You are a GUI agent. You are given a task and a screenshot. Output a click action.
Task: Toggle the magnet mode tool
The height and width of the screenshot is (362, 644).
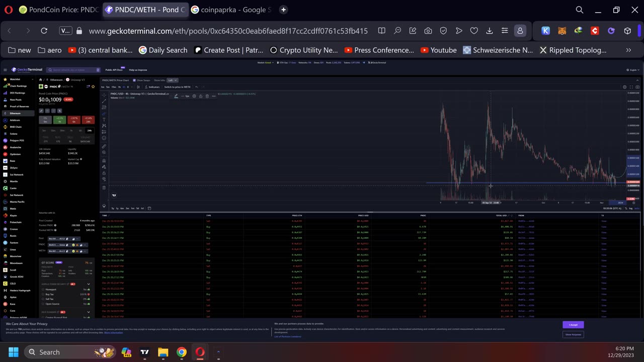click(104, 161)
